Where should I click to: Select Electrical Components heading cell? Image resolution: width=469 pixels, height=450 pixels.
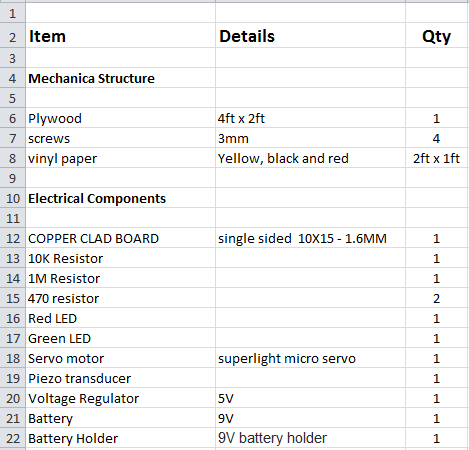coord(120,198)
